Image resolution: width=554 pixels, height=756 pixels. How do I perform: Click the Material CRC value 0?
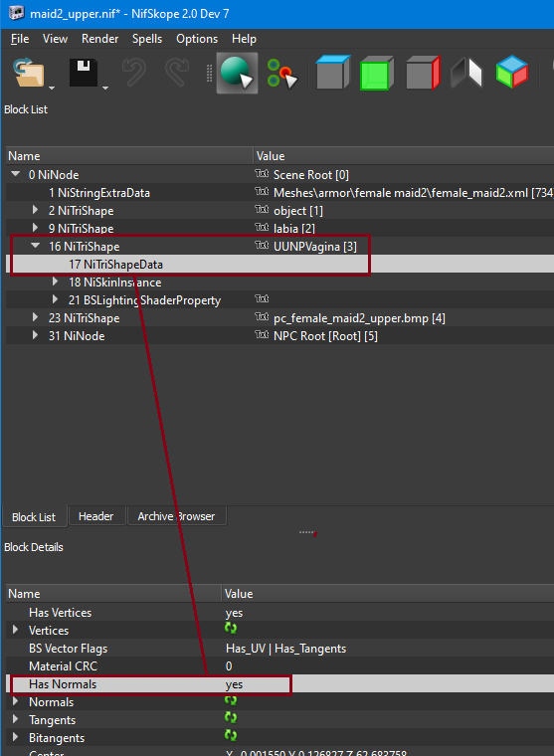point(229,666)
